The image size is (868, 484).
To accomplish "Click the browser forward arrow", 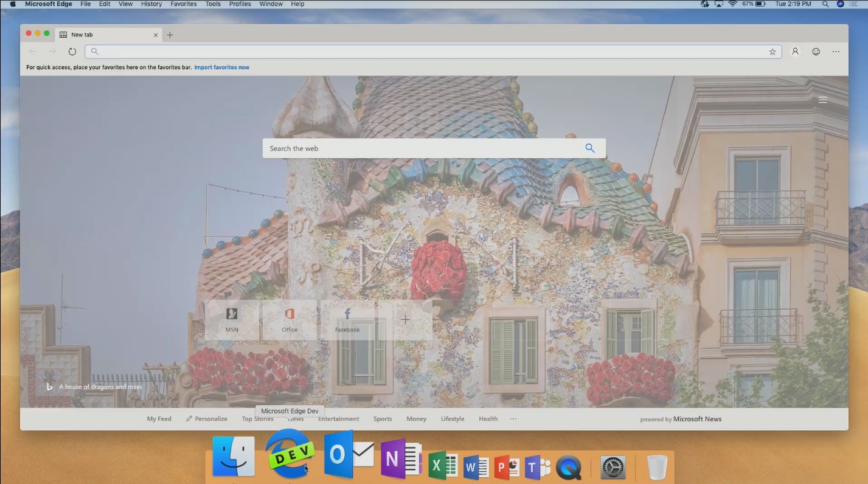I will [x=52, y=52].
